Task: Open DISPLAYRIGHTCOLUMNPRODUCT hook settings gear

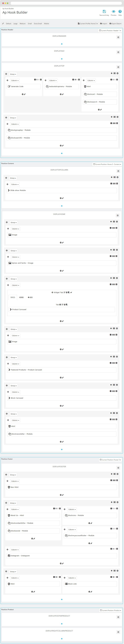Action: 118,632
